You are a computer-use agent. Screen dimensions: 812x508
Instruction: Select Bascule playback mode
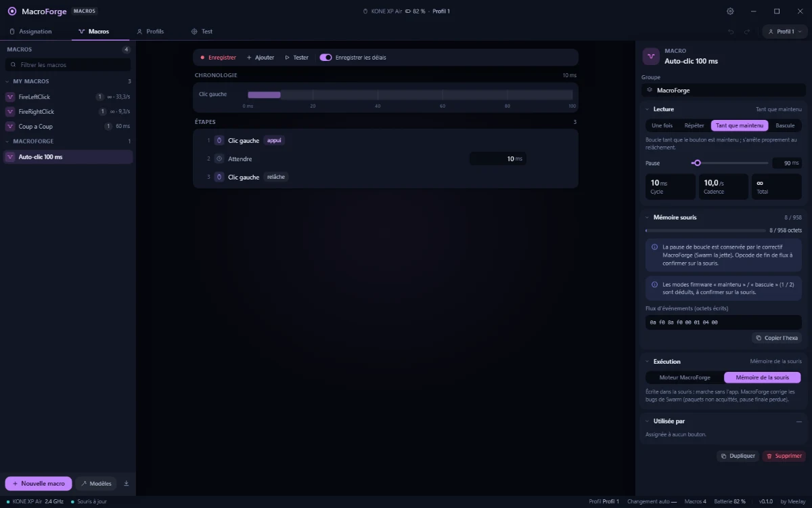tap(785, 125)
